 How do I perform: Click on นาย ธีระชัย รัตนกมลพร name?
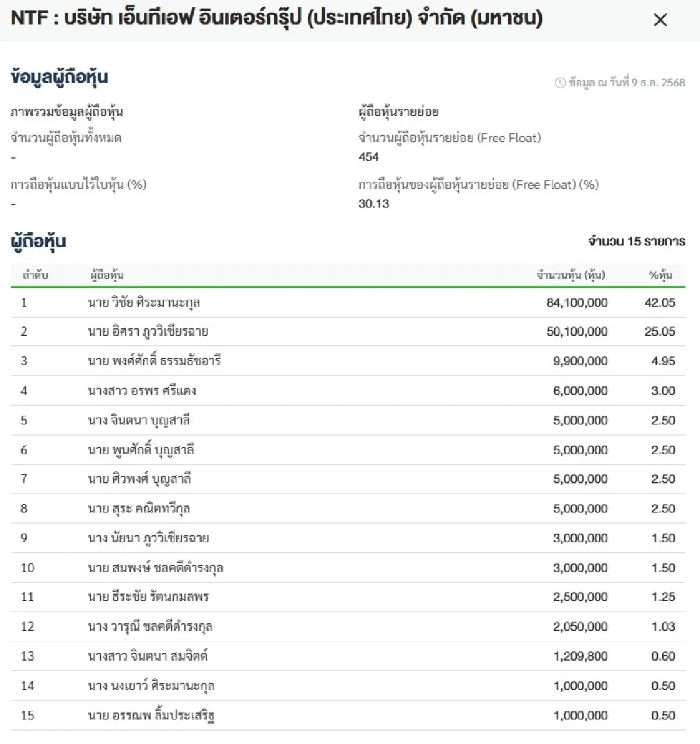tap(148, 597)
